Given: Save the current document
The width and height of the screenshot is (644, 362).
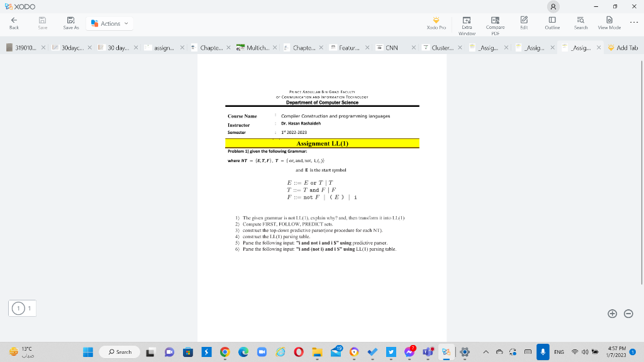Looking at the screenshot, I should (42, 23).
